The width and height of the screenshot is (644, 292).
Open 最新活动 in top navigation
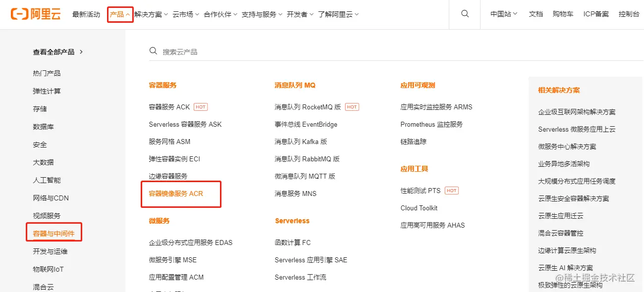coord(86,14)
